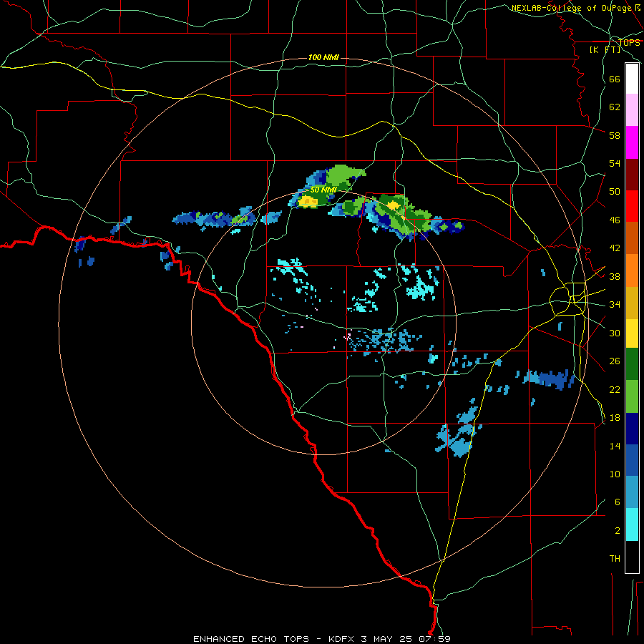Viewport: 644px width, 644px height.
Task: Click the gold swatch above the 38 label
Action: [x=632, y=303]
